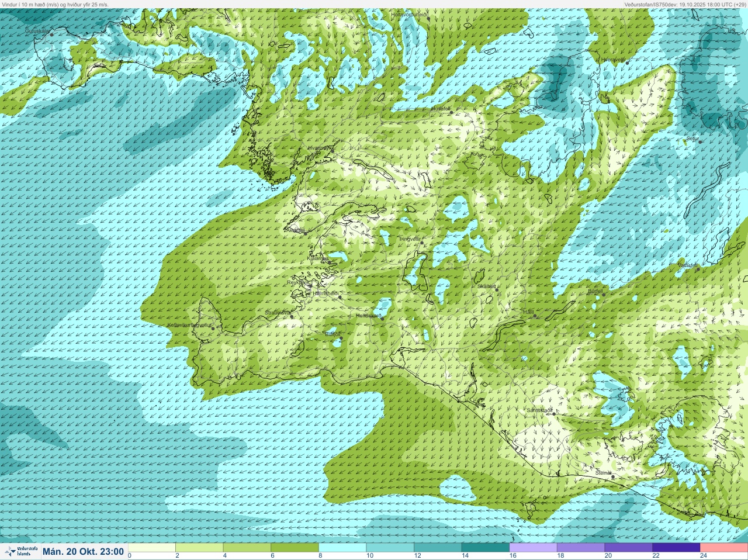Click the Hellisskarð station label
The image size is (748, 560).
pyautogui.click(x=369, y=316)
